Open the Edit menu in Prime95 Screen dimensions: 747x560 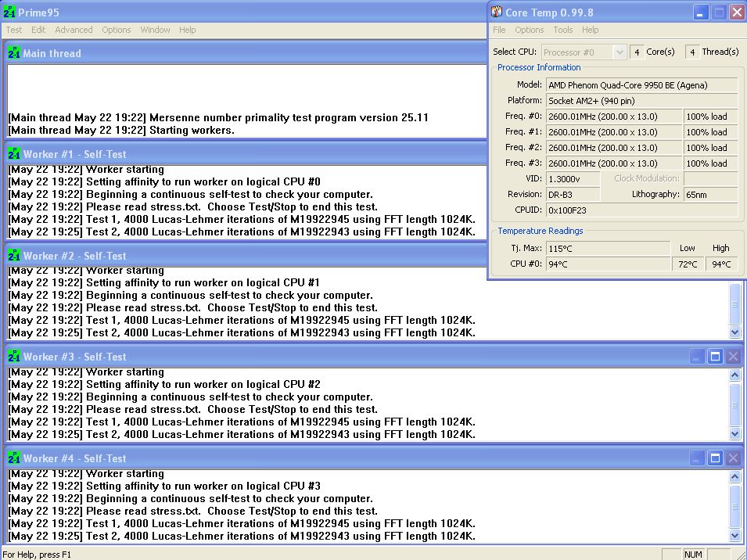(x=38, y=30)
